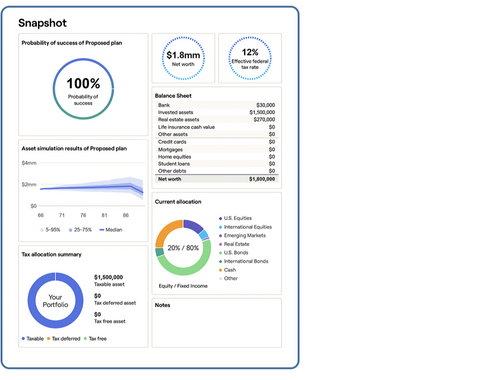Select the 5-95% legend marker
500x380 pixels.
coord(42,230)
